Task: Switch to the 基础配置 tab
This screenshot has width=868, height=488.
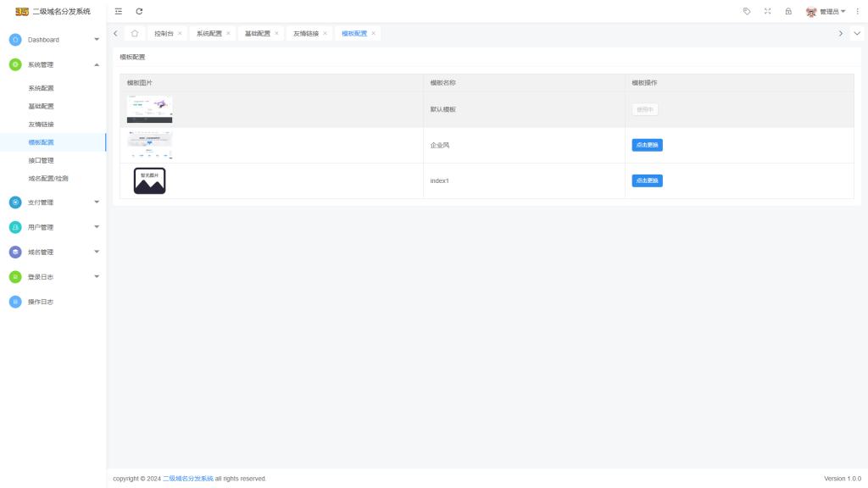Action: click(257, 33)
